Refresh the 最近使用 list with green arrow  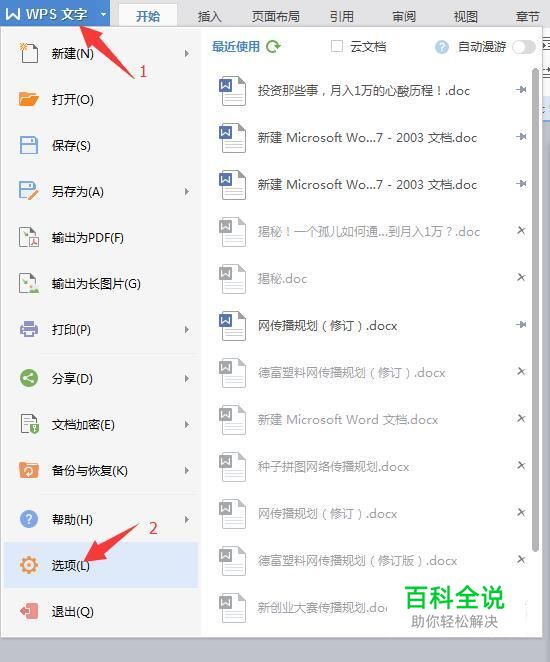click(273, 46)
